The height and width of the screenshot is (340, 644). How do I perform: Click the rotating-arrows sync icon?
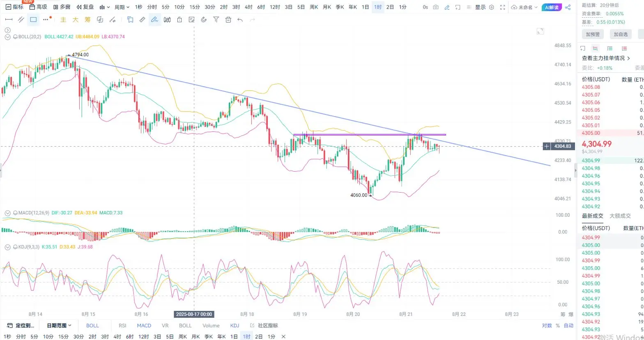pyautogui.click(x=99, y=19)
